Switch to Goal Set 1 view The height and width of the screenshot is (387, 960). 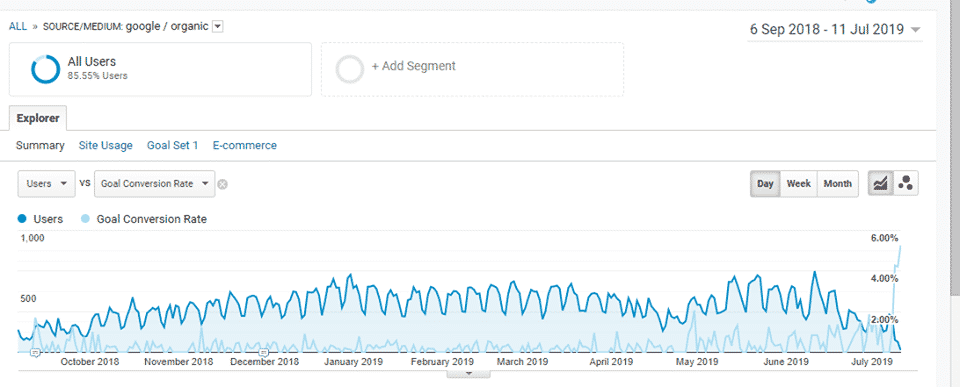(x=173, y=146)
